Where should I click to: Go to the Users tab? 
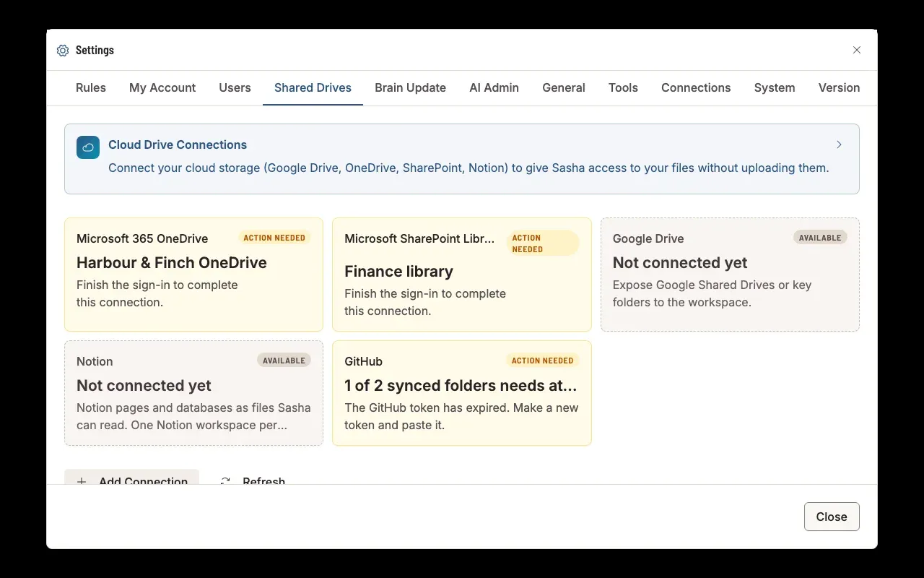[x=235, y=87]
